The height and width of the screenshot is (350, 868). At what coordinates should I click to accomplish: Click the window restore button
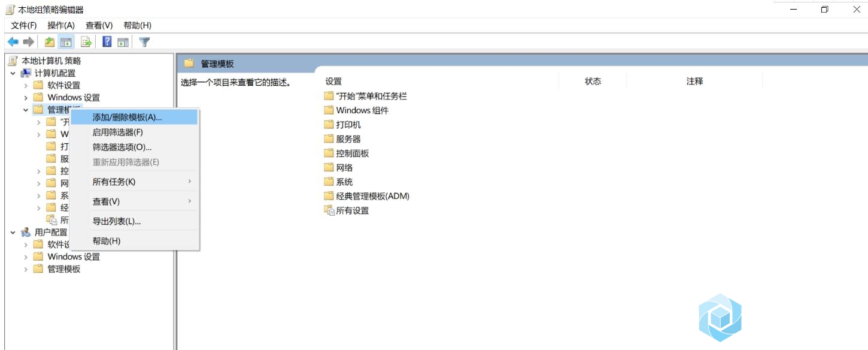[x=824, y=9]
